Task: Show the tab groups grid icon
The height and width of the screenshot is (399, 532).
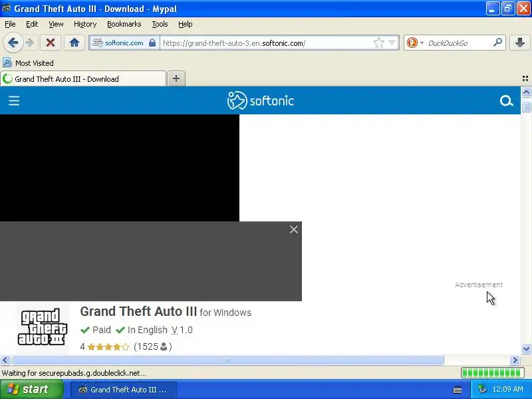Action: pyautogui.click(x=525, y=78)
